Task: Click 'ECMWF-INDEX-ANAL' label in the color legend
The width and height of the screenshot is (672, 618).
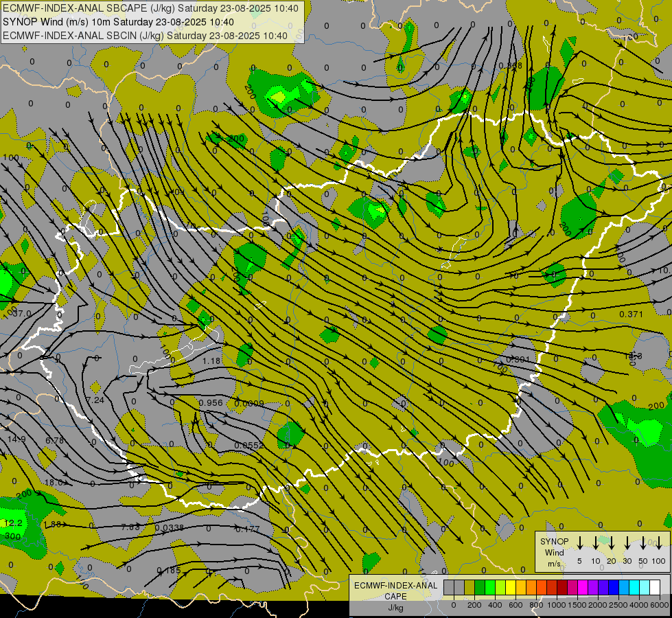Action: coord(395,586)
